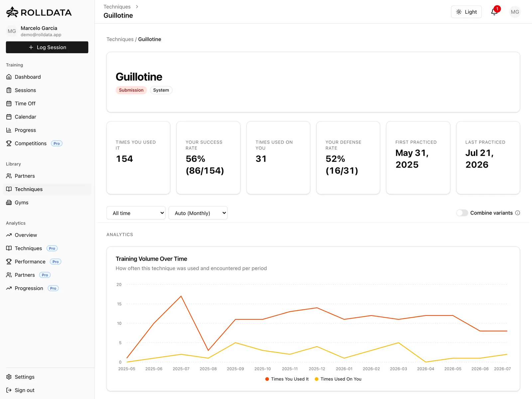This screenshot has width=532, height=399.
Task: Click the Overview trend icon
Action: tap(9, 235)
